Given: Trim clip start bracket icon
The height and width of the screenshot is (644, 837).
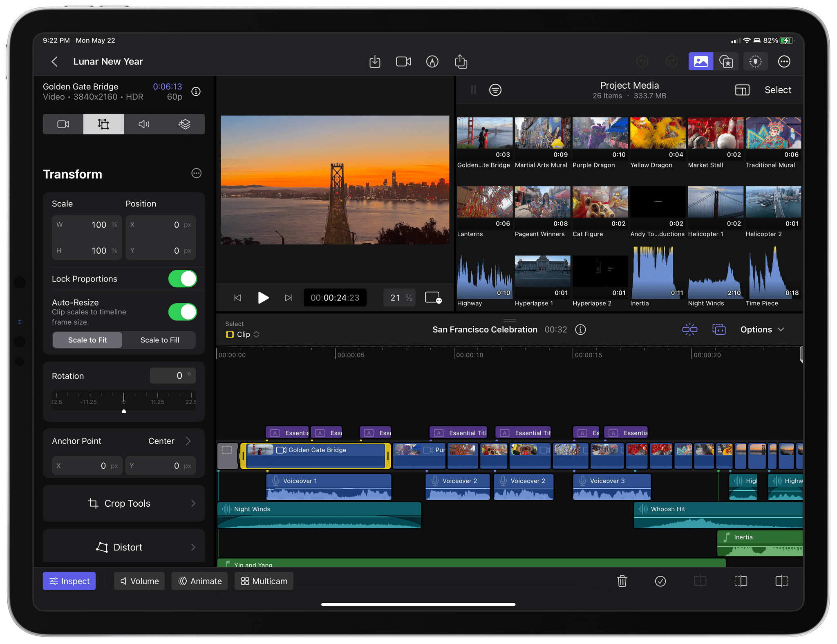Looking at the screenshot, I should tap(741, 581).
